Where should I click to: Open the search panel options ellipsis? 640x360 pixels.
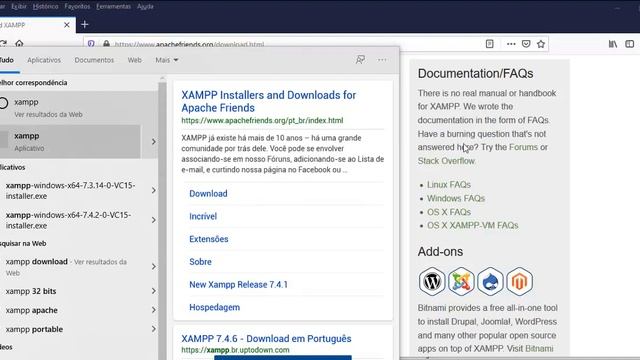[x=382, y=60]
